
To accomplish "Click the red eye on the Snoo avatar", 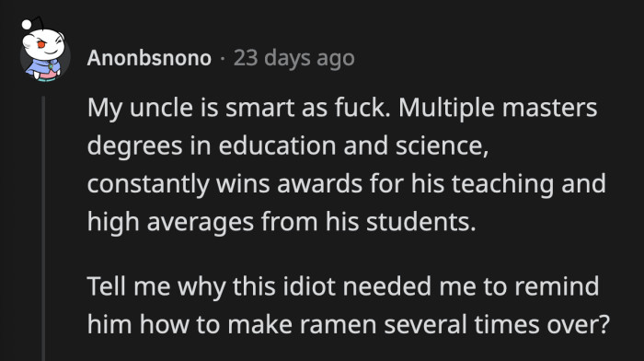I will 41,44.
